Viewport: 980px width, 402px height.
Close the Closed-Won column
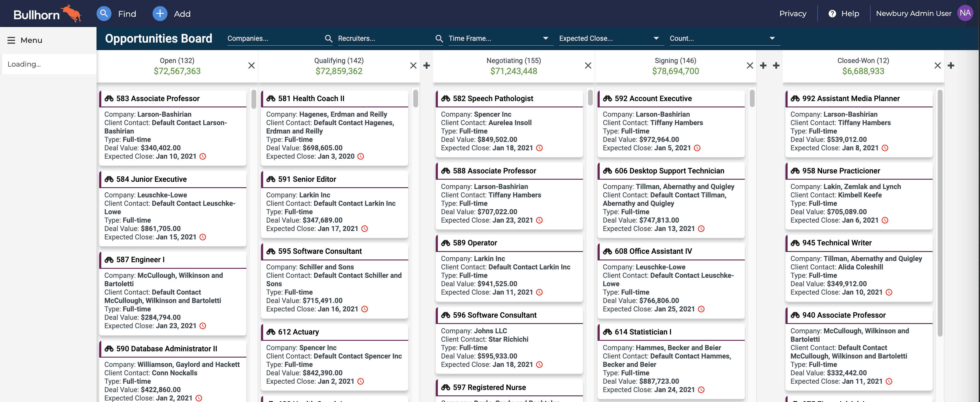937,65
